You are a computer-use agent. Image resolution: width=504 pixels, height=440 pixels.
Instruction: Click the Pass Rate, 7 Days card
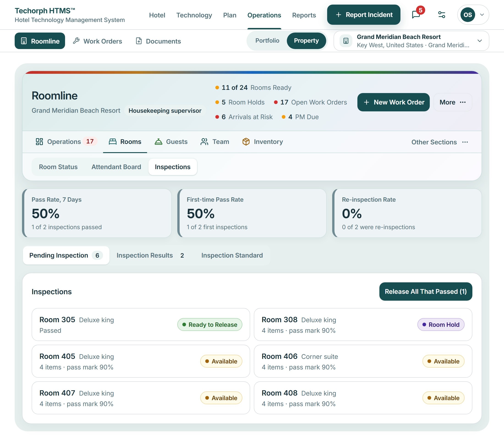click(x=97, y=213)
